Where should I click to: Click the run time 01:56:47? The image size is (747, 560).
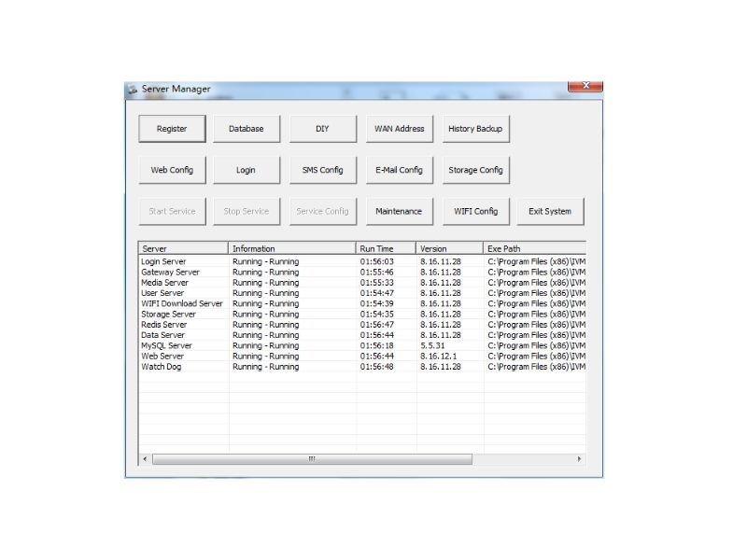coord(377,324)
